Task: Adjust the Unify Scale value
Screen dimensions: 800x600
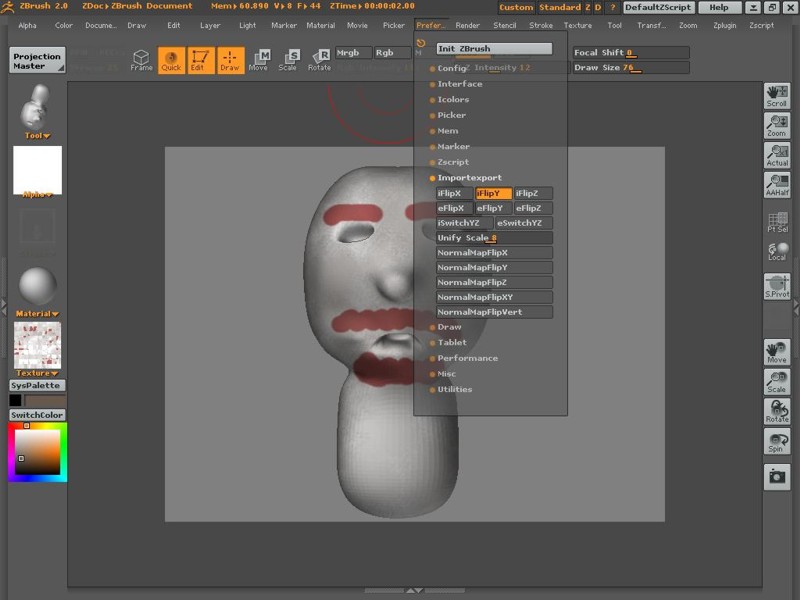Action: pyautogui.click(x=494, y=238)
